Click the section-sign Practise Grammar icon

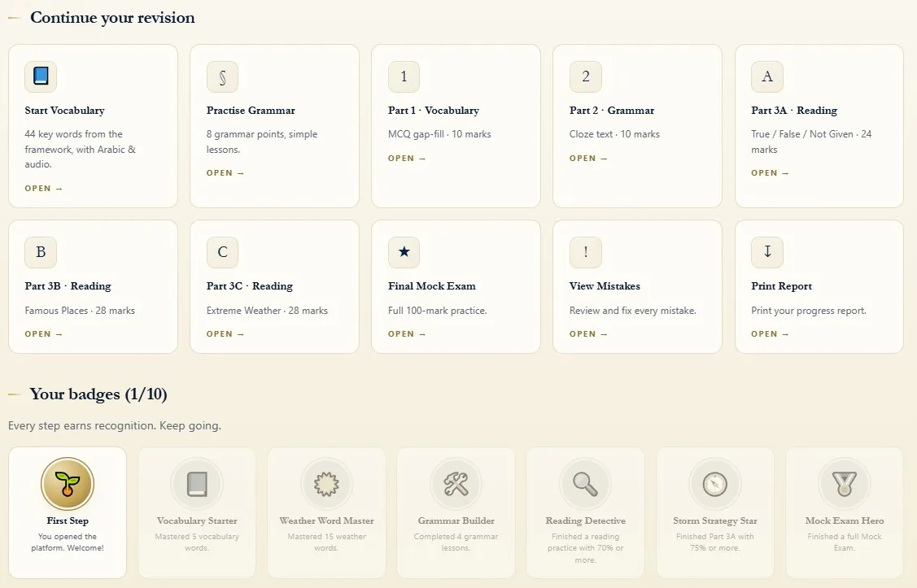[x=222, y=76]
